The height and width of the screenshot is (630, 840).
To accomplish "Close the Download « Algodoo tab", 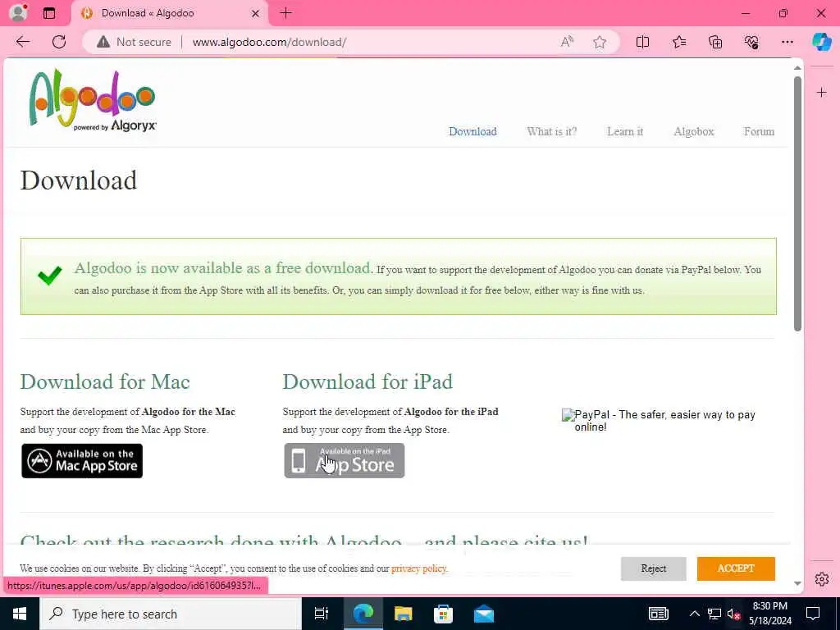I will point(256,13).
